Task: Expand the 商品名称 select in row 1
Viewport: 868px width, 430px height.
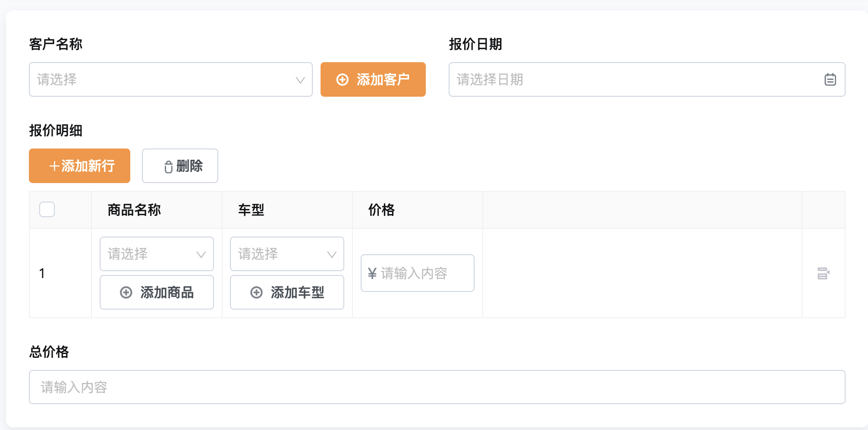Action: click(x=157, y=254)
